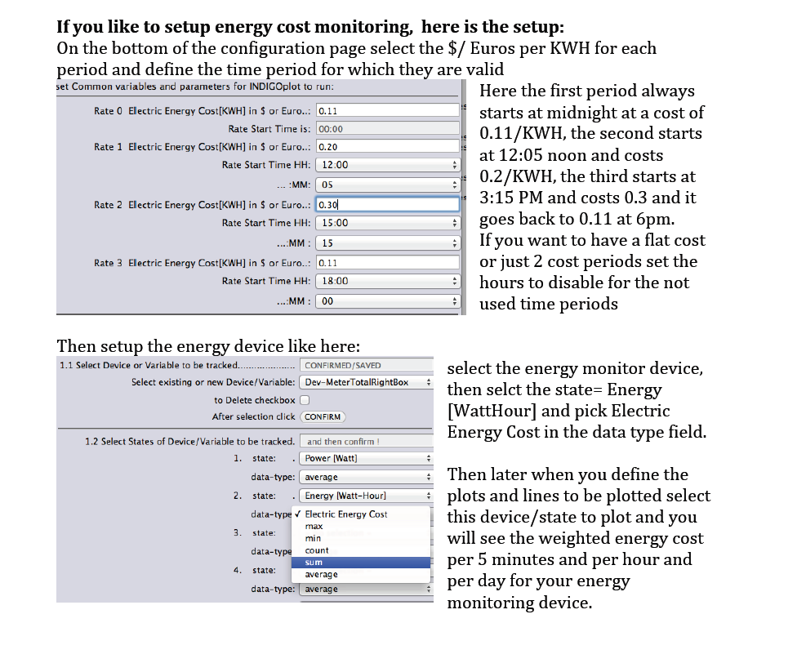Select max in data-type menu

(361, 526)
